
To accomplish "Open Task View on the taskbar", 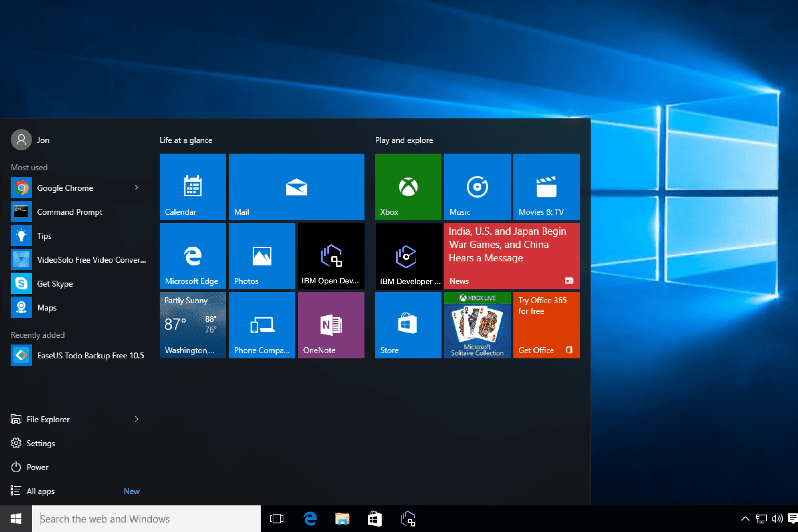I will pos(276,519).
